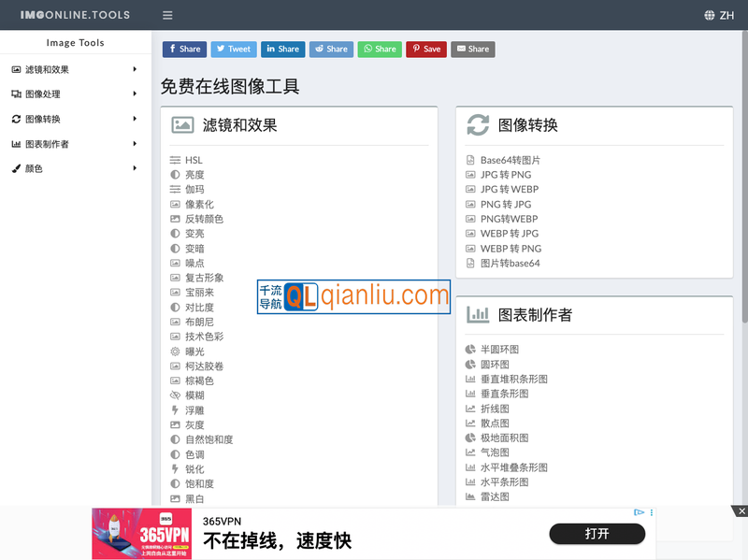Open the 模糊 blur effect tool
The width and height of the screenshot is (748, 560).
pyautogui.click(x=197, y=395)
